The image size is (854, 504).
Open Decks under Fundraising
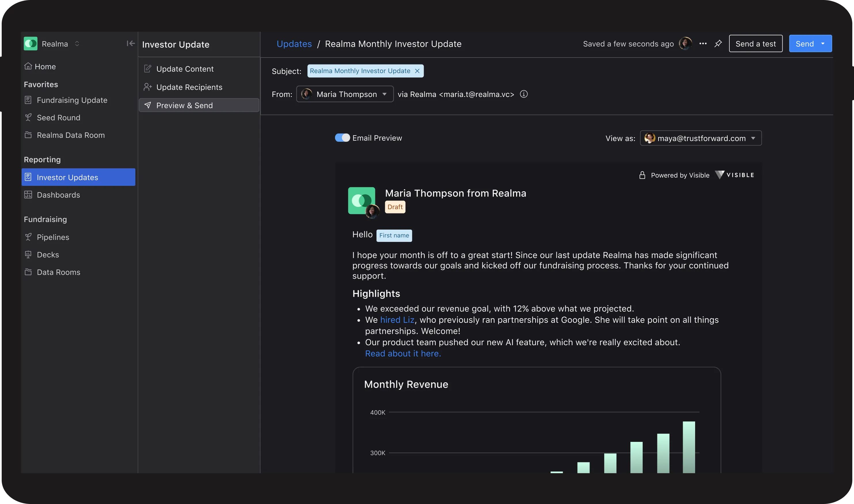pos(47,255)
